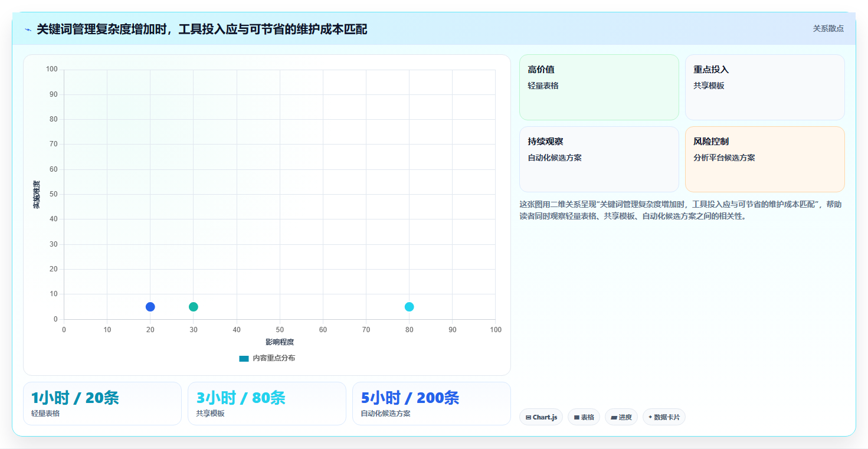
Task: Click the 影响程度 x-axis title
Action: pyautogui.click(x=280, y=342)
